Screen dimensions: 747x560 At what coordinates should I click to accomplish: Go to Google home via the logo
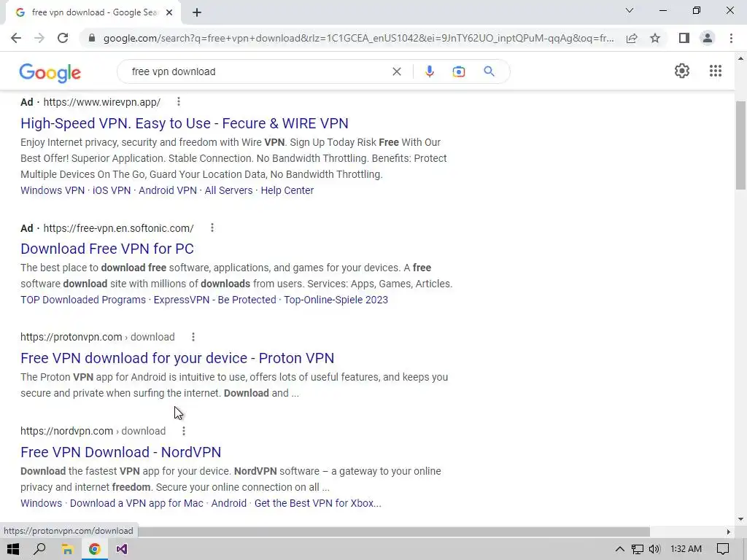click(x=50, y=72)
